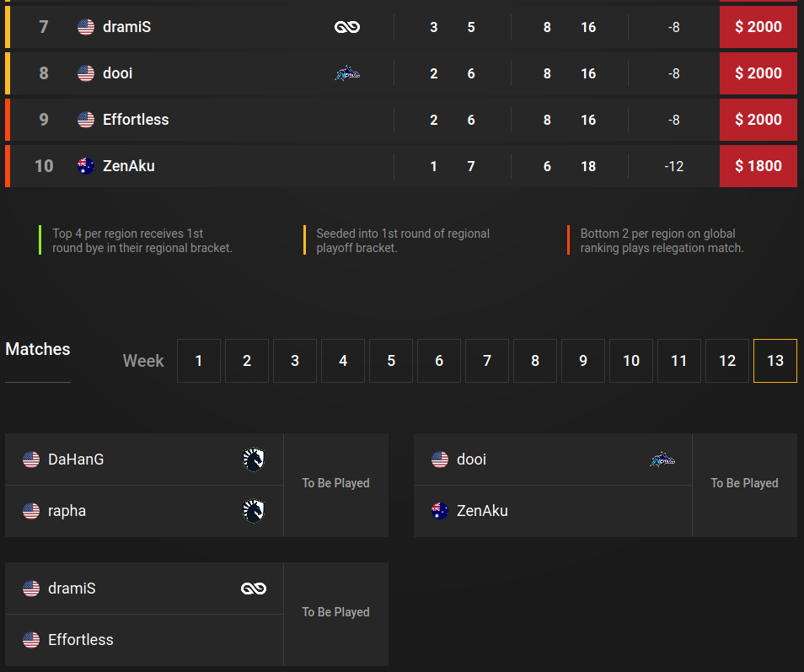Open ZenAku player link in match card
Screen dimensions: 804x672
(482, 511)
